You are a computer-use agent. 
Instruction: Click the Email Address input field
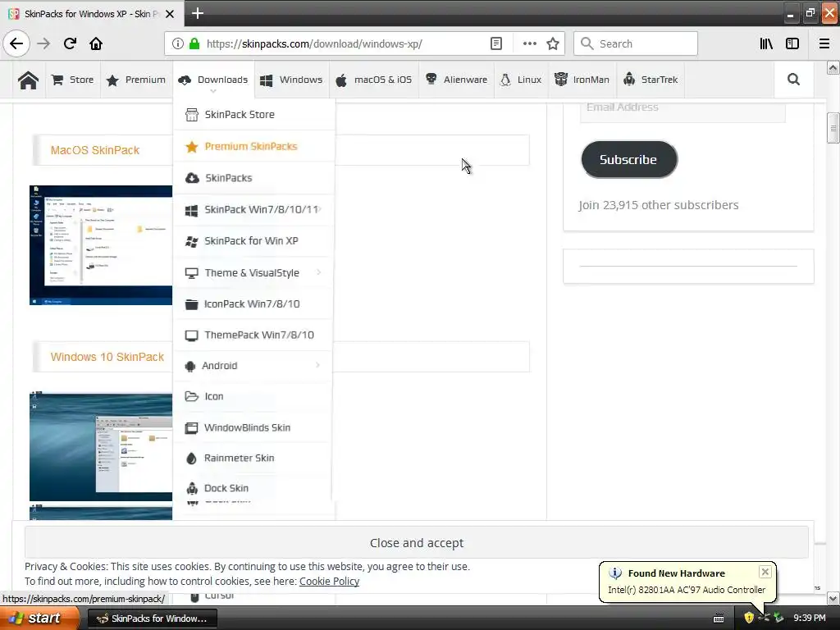coord(682,110)
